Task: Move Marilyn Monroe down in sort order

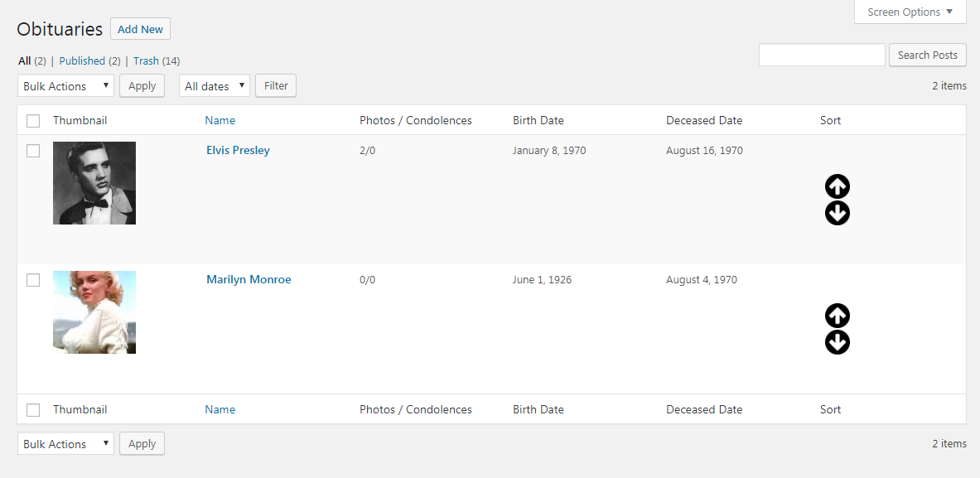Action: pos(838,342)
